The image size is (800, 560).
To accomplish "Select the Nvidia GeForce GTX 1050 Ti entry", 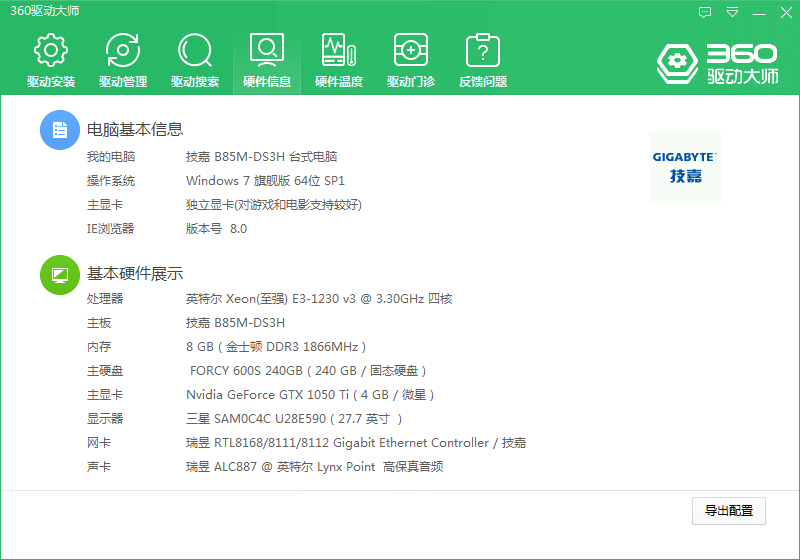I will point(310,395).
